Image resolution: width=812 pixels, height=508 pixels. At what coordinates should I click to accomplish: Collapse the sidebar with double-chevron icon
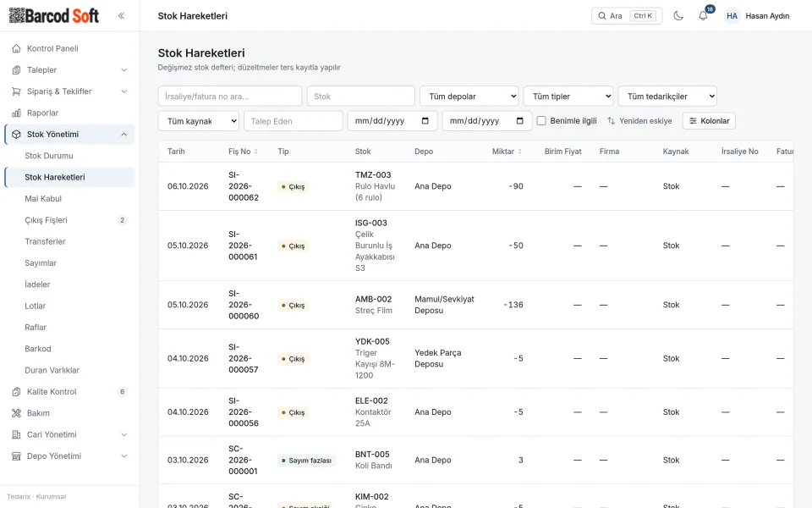(x=121, y=15)
